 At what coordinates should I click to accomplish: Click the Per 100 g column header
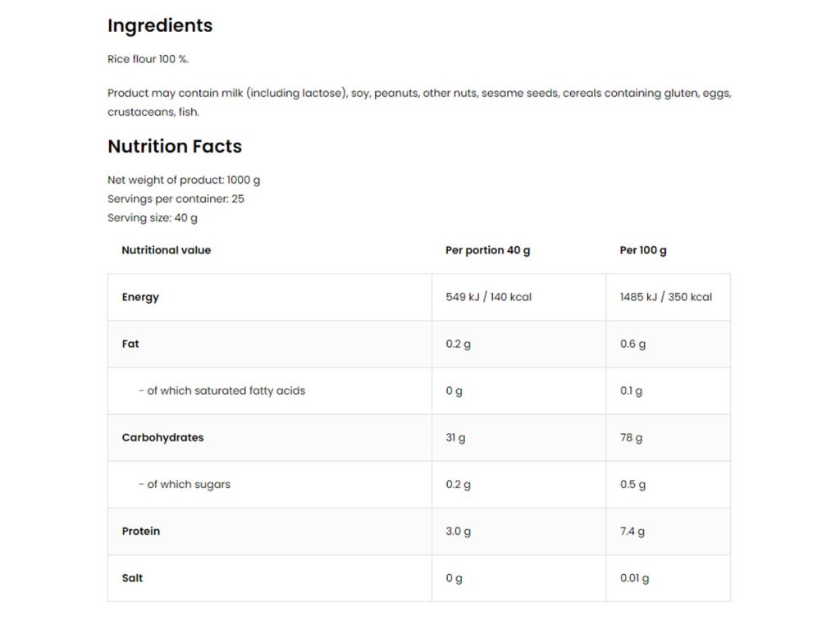(x=643, y=250)
